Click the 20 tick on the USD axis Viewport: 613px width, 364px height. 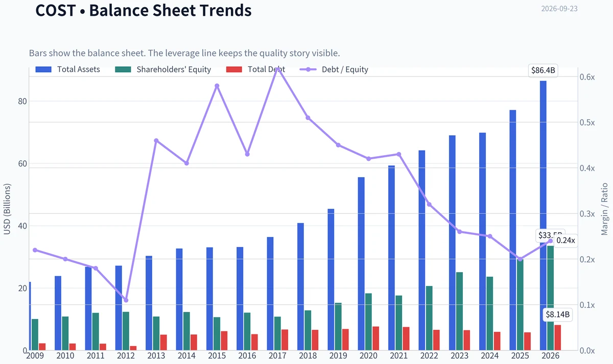click(x=22, y=288)
